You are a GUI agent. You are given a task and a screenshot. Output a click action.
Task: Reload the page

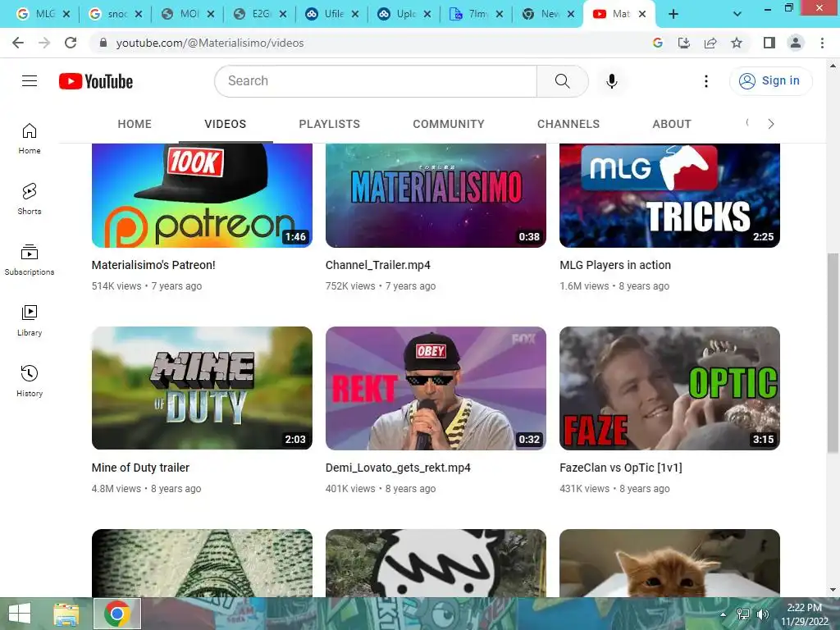pos(71,43)
